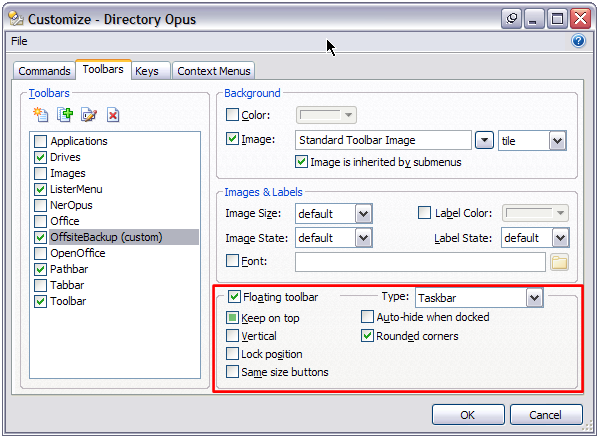Viewport: 599px width, 438px height.
Task: Open help via the blue question mark icon
Action: 578,40
